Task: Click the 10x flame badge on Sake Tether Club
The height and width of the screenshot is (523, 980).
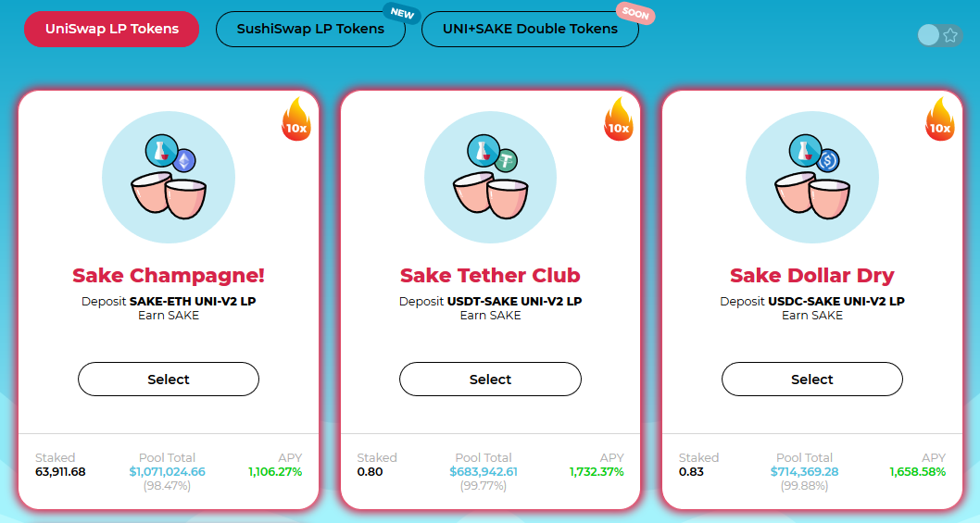Action: (x=618, y=120)
